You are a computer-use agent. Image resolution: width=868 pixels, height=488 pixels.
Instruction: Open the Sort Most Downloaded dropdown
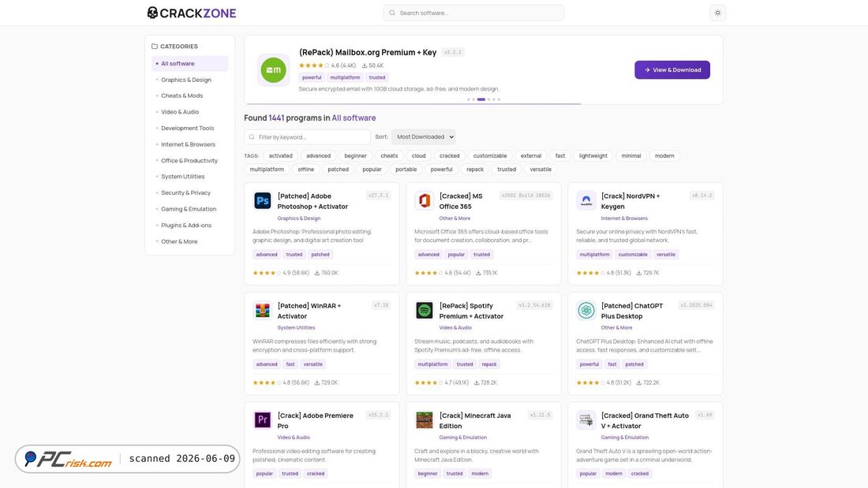[x=424, y=136]
